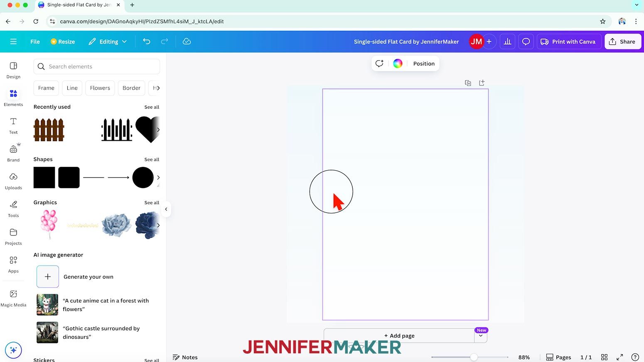Open the Magic Media tab
This screenshot has height=362, width=644.
coord(13,298)
